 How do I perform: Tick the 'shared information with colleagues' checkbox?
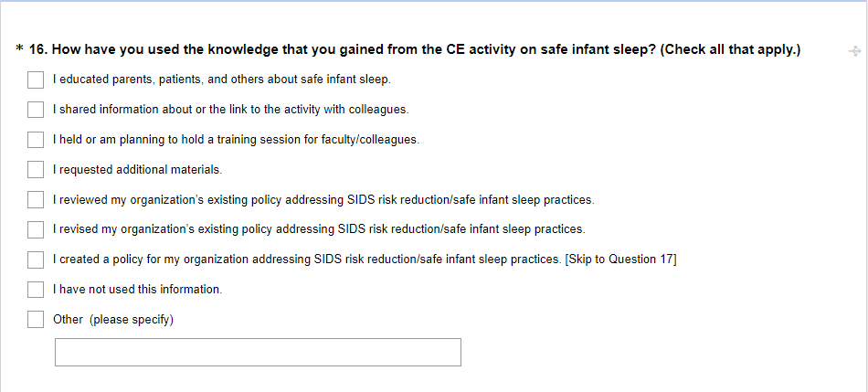pyautogui.click(x=36, y=110)
